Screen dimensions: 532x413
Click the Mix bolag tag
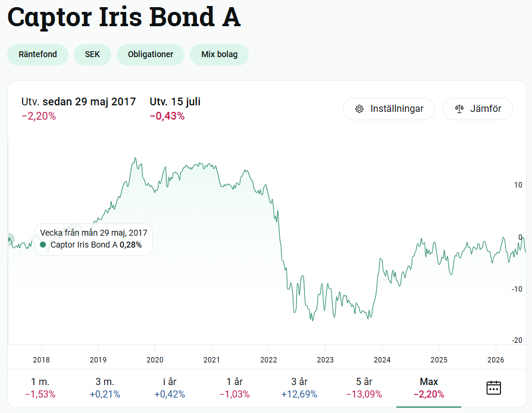tap(219, 55)
